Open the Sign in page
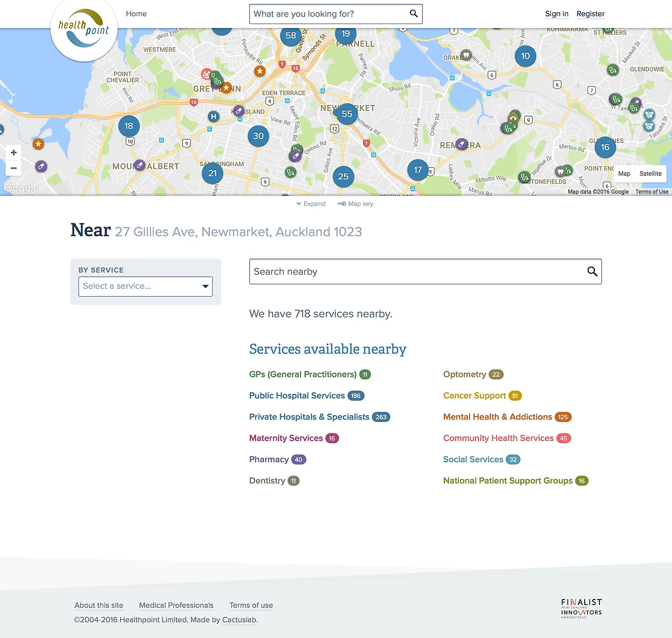This screenshot has height=638, width=672. pos(557,14)
